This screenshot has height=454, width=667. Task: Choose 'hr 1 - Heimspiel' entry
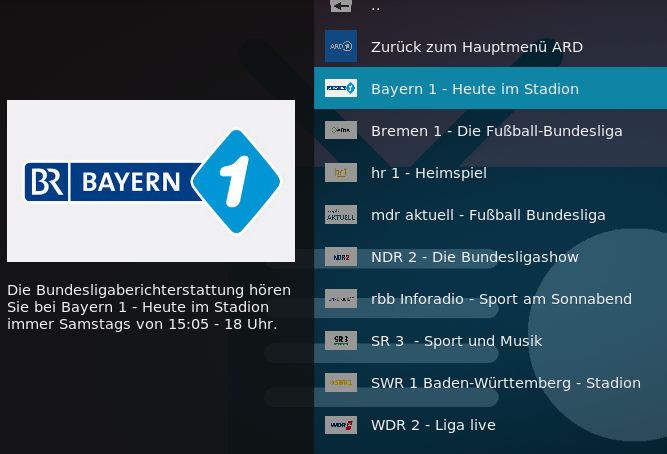point(490,172)
